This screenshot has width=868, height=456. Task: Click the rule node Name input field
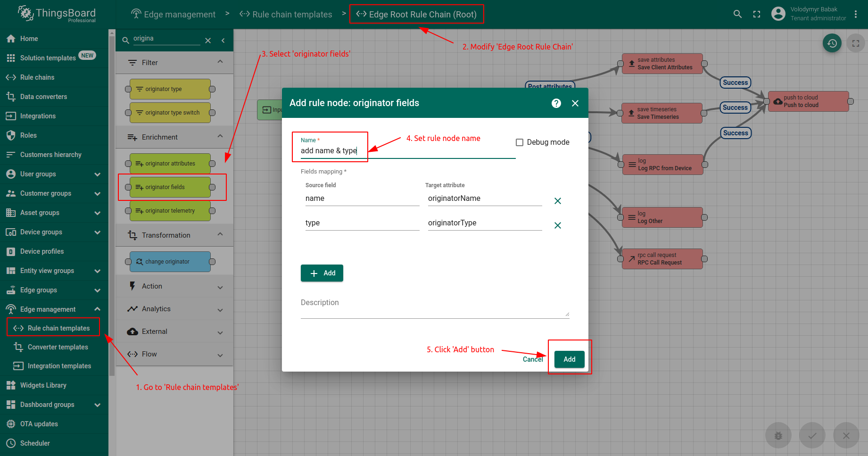[408, 151]
